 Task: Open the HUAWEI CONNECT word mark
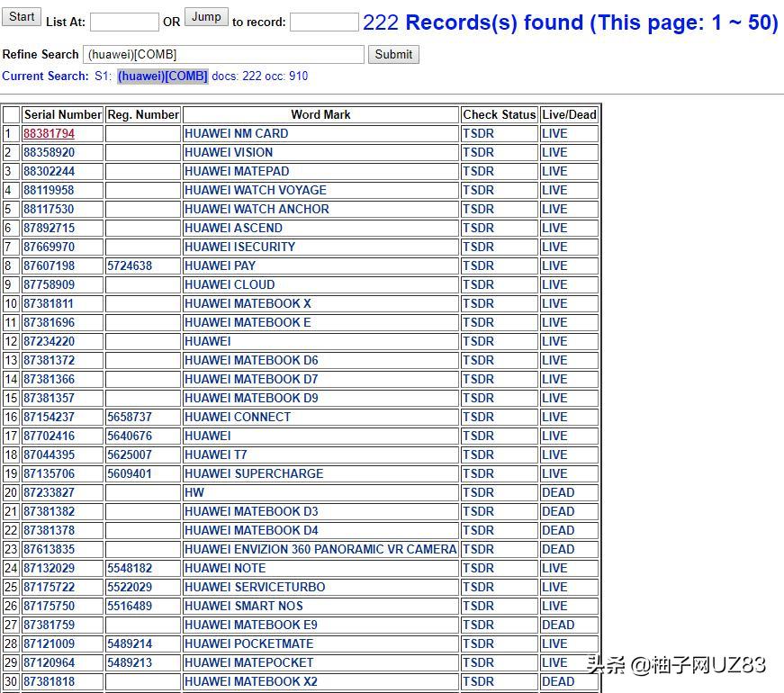coord(238,417)
